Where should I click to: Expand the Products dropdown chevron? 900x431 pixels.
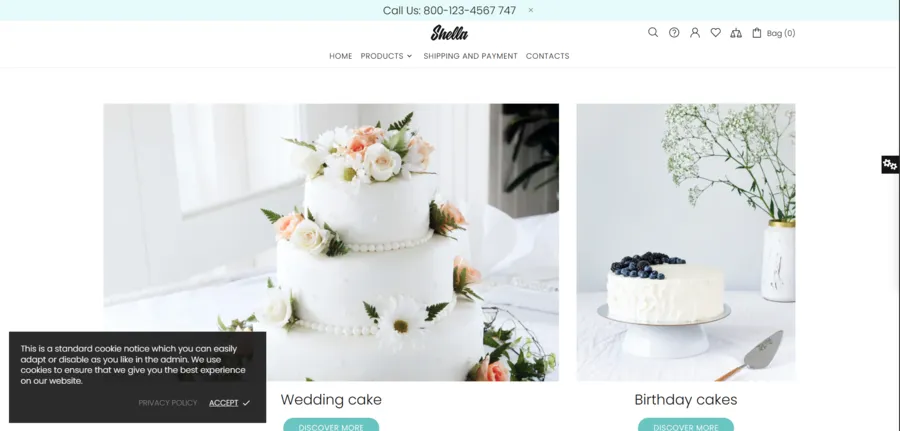pos(409,56)
